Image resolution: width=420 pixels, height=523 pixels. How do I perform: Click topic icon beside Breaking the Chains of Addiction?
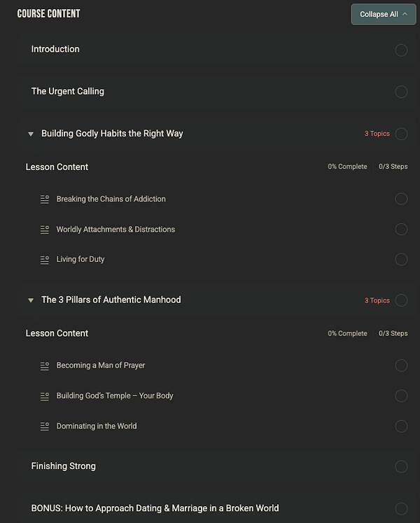(44, 199)
